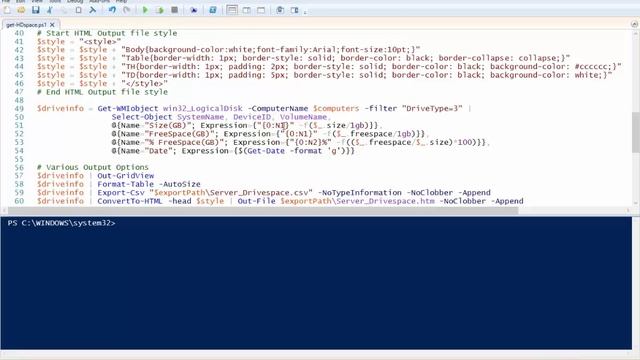This screenshot has width=640, height=360.
Task: Click "Out-File" on line 60
Action: pyautogui.click(x=256, y=201)
